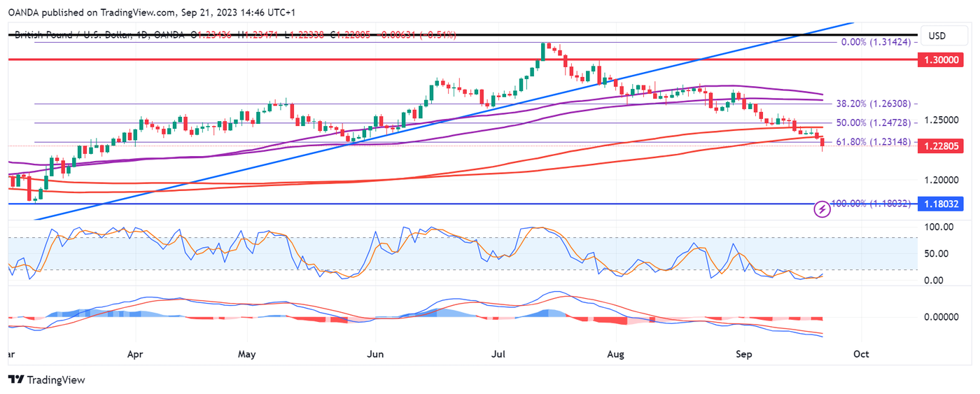
Task: Click the 1.25000 value on price scale
Action: [941, 120]
